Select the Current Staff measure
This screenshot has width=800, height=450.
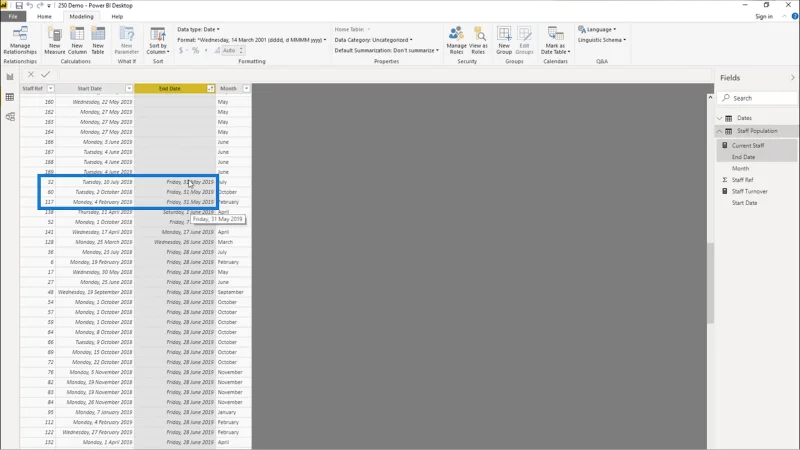coord(748,145)
